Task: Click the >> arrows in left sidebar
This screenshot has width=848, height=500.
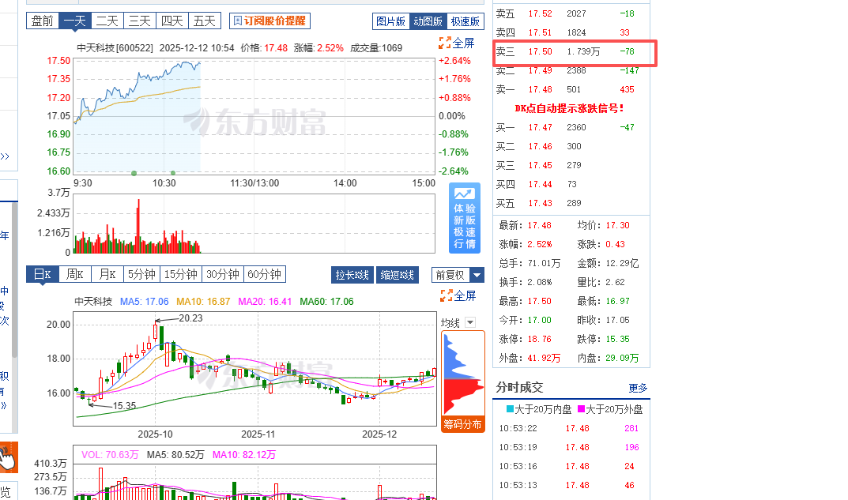Action: [5, 157]
